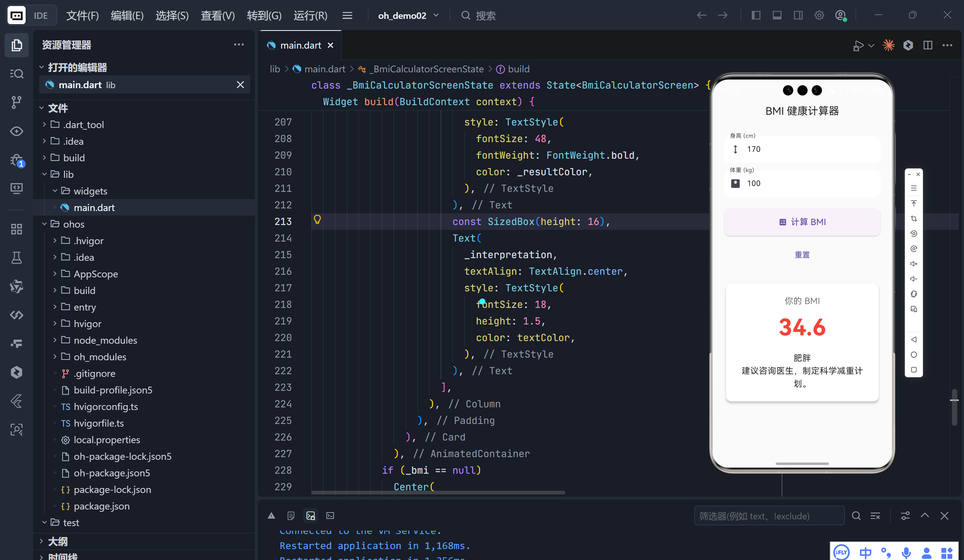Toggle the bottom panel layout icon
Viewport: 964px width, 560px height.
(777, 15)
